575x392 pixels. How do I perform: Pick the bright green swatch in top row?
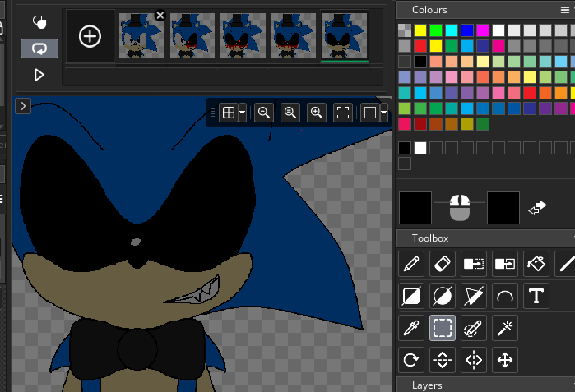pos(436,30)
